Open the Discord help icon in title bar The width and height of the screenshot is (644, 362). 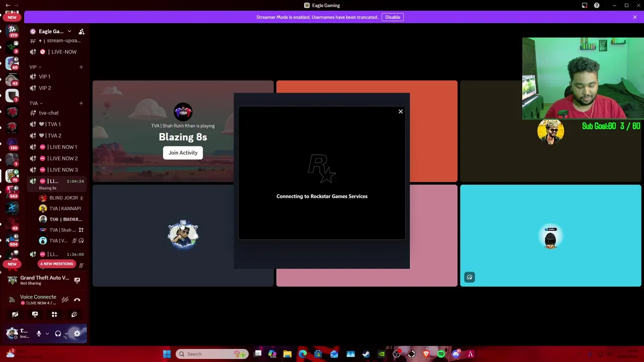click(x=597, y=6)
